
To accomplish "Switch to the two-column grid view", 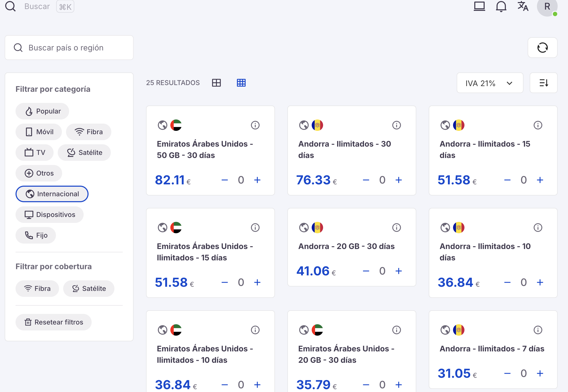I will (x=216, y=83).
